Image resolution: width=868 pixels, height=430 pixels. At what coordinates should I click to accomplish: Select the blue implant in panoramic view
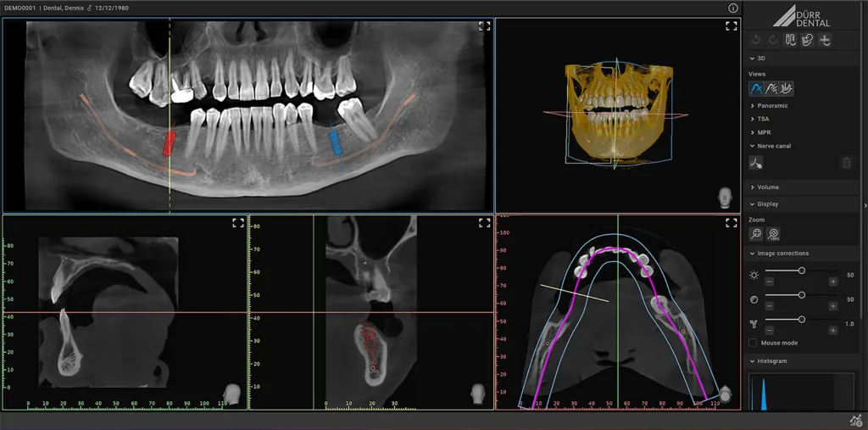pyautogui.click(x=335, y=142)
